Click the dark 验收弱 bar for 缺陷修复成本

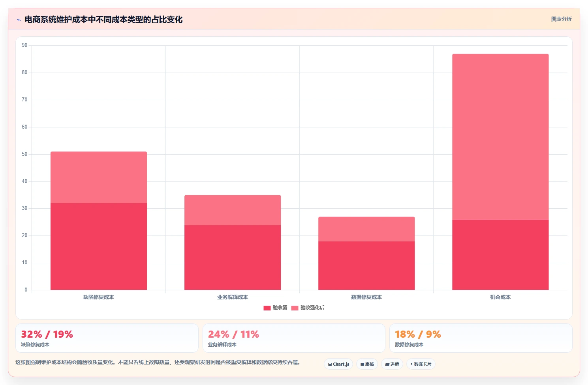click(x=99, y=247)
